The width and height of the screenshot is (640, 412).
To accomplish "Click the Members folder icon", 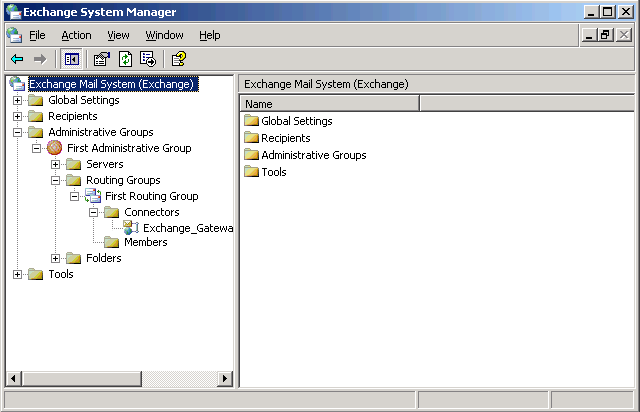I will click(x=111, y=242).
